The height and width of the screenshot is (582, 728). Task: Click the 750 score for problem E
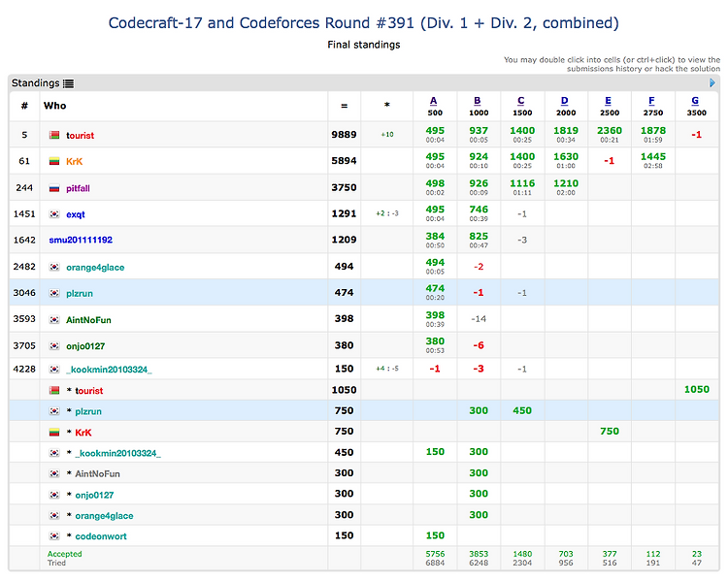point(610,431)
